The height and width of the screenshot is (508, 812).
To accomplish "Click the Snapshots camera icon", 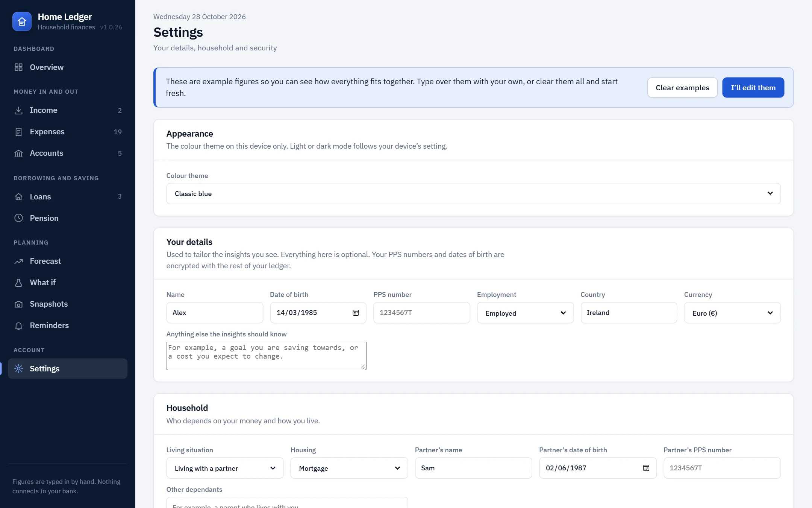I will (18, 304).
